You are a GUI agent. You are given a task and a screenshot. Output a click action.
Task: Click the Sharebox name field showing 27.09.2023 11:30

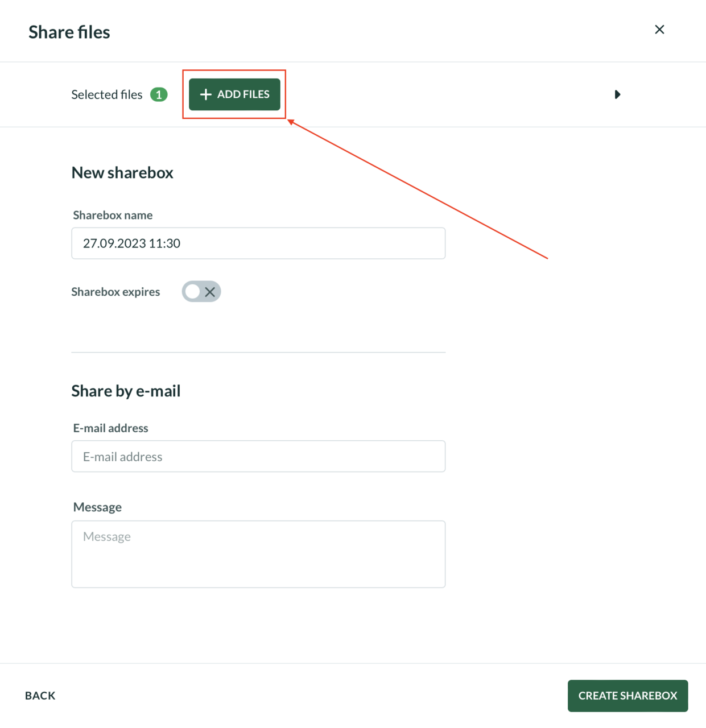pyautogui.click(x=258, y=243)
